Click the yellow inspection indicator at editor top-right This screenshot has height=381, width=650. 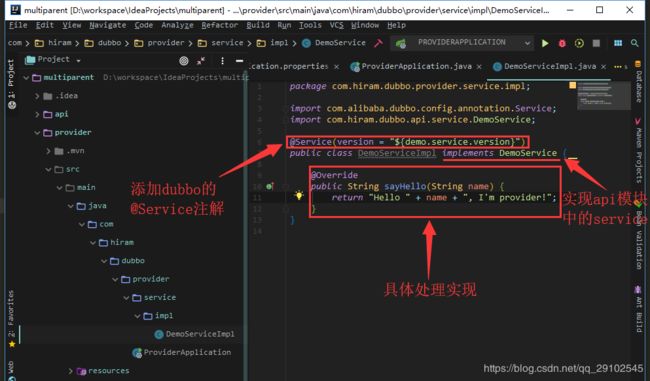[572, 85]
